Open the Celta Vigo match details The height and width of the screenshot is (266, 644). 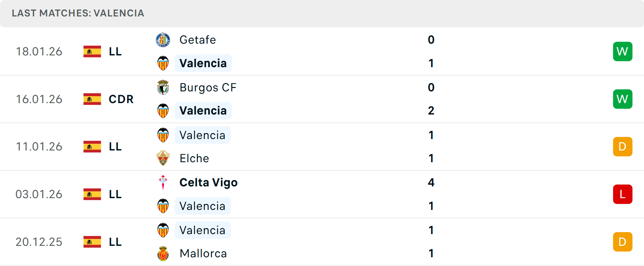pyautogui.click(x=208, y=182)
